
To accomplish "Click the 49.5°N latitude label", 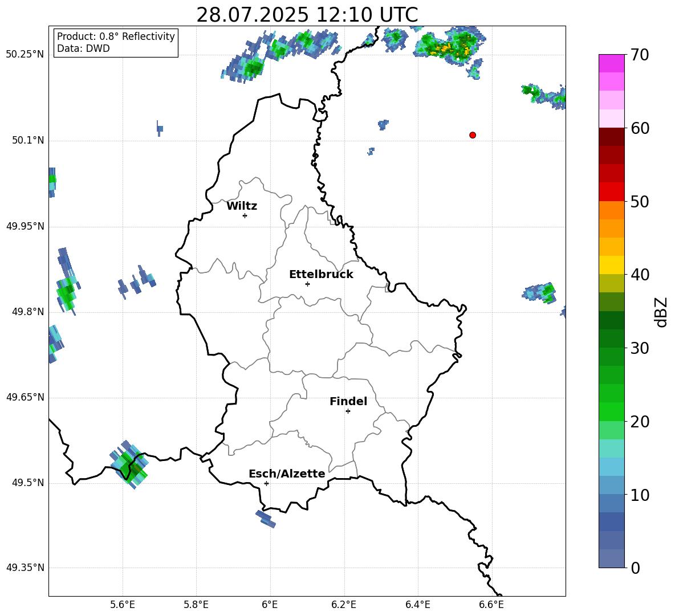I will click(28, 483).
